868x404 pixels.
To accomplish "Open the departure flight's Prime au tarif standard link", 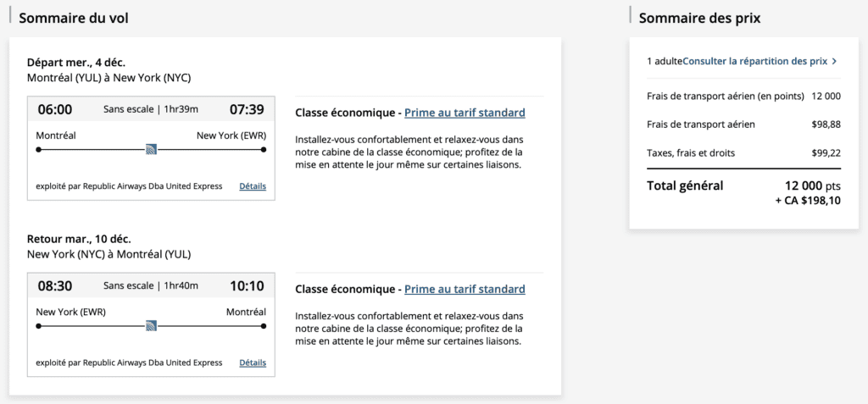I will coord(465,113).
